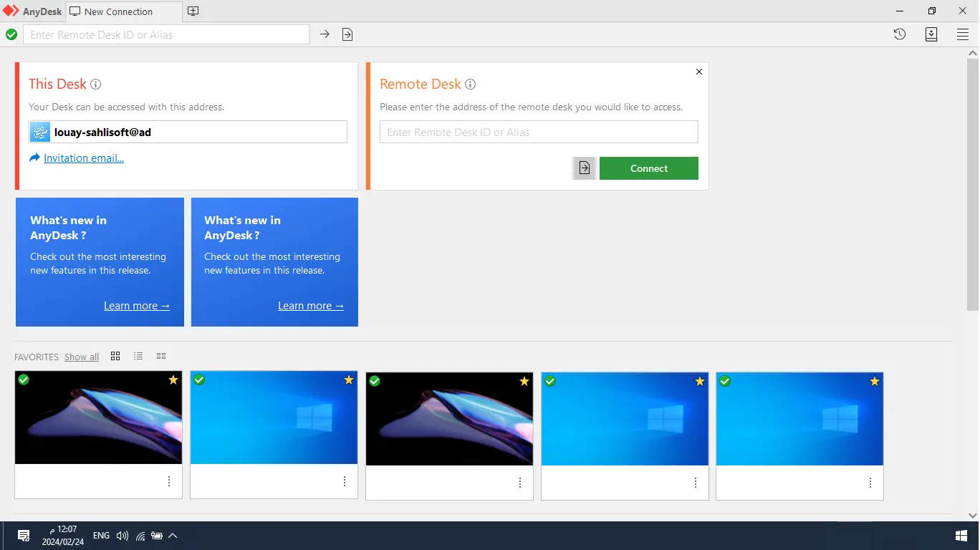Open a new tab with the plus icon

[x=193, y=11]
